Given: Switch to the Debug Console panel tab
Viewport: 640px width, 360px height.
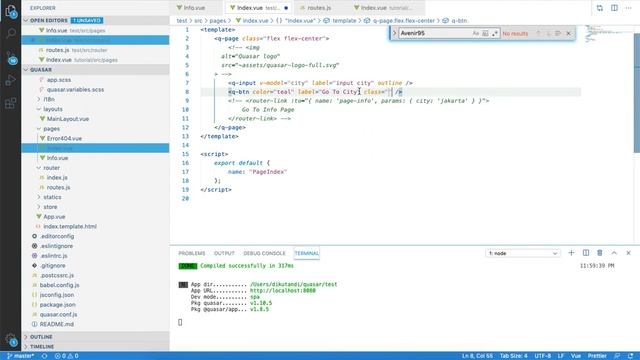Looking at the screenshot, I should [264, 253].
